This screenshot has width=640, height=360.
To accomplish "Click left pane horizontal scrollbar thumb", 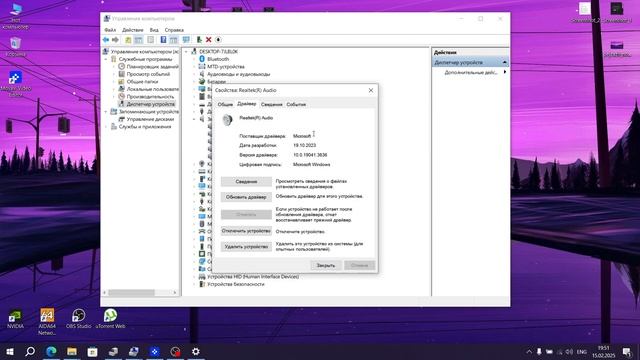I will pos(131,293).
